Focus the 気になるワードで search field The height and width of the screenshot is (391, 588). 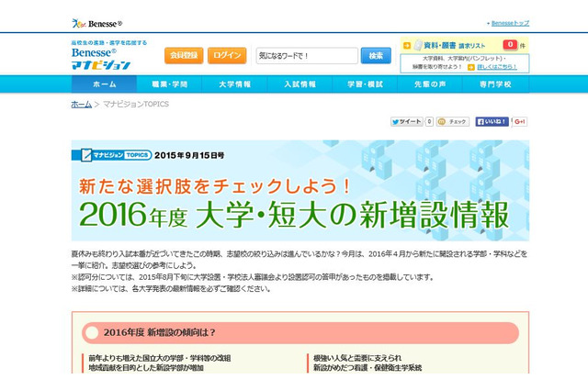tap(307, 56)
